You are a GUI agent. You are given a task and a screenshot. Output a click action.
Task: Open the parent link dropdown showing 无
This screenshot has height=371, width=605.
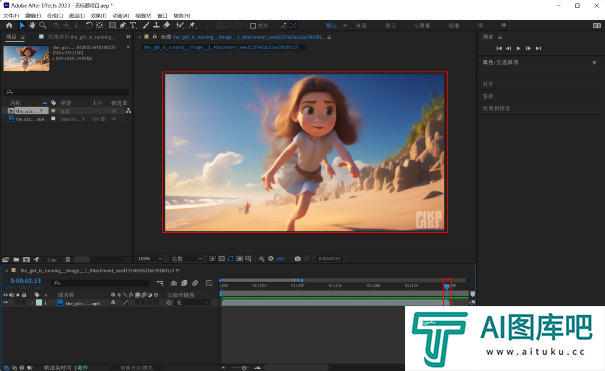coord(192,303)
